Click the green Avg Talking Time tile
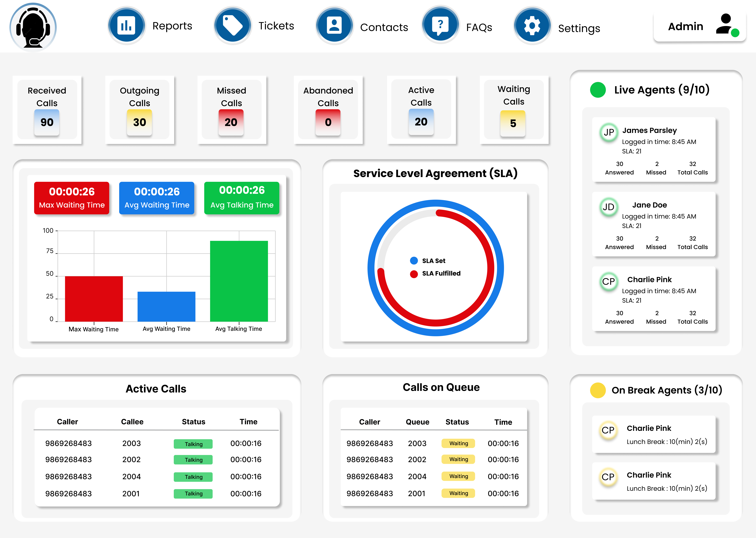 [242, 198]
